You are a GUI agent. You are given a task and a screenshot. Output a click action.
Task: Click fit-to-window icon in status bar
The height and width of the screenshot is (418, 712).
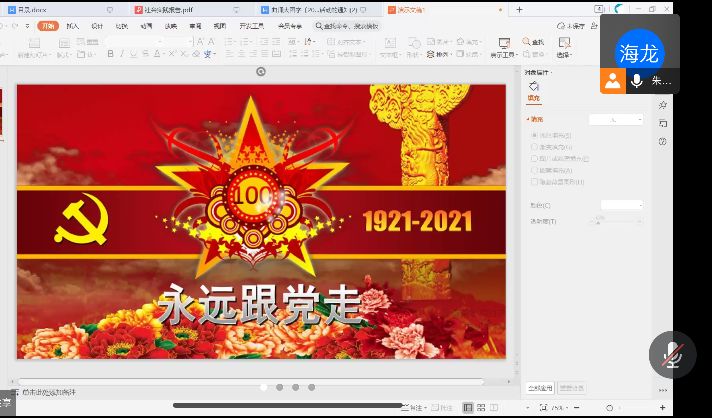tap(543, 407)
